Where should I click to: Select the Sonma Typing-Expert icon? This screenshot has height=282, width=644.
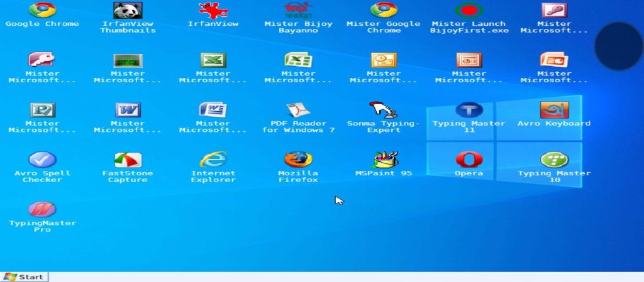384,111
